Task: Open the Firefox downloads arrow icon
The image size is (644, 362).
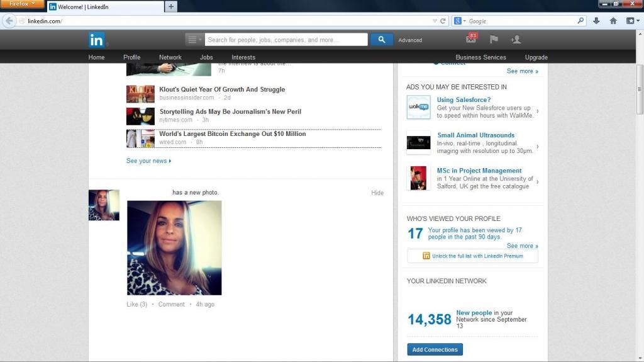Action: click(596, 21)
